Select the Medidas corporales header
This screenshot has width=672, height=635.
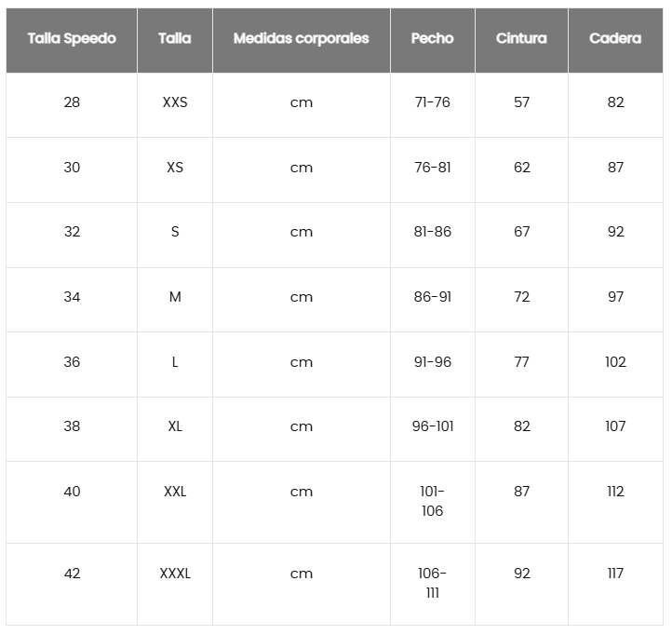301,39
